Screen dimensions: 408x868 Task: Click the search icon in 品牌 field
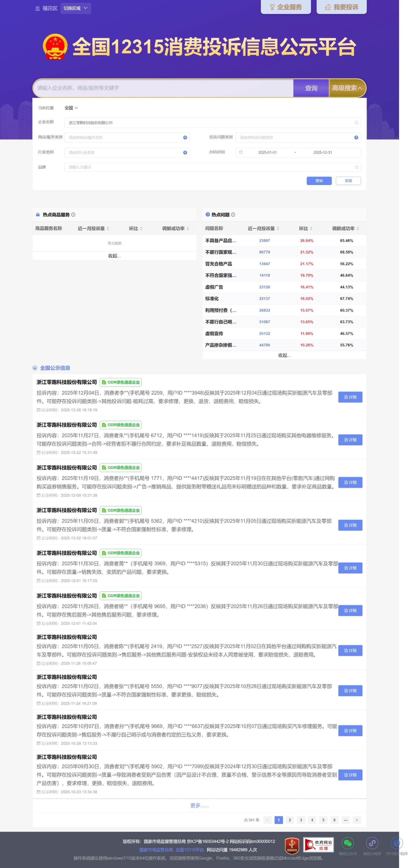click(356, 167)
